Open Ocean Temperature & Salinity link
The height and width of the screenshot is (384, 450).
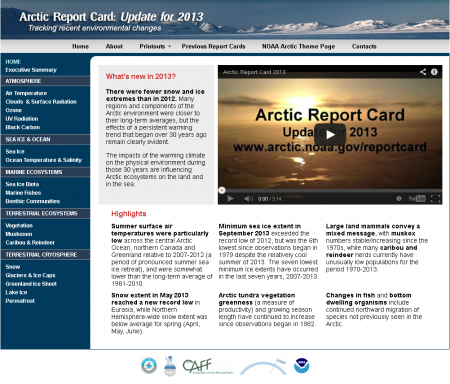tap(44, 160)
